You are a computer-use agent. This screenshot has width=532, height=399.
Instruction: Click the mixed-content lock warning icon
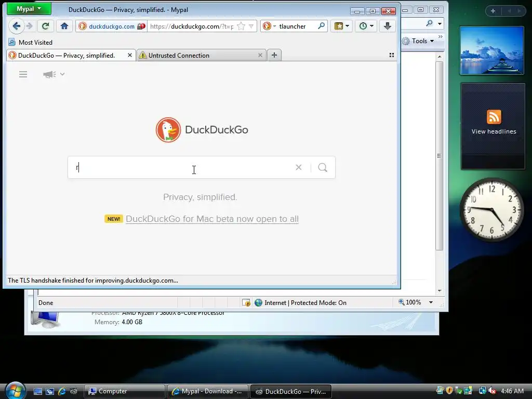pyautogui.click(x=141, y=26)
